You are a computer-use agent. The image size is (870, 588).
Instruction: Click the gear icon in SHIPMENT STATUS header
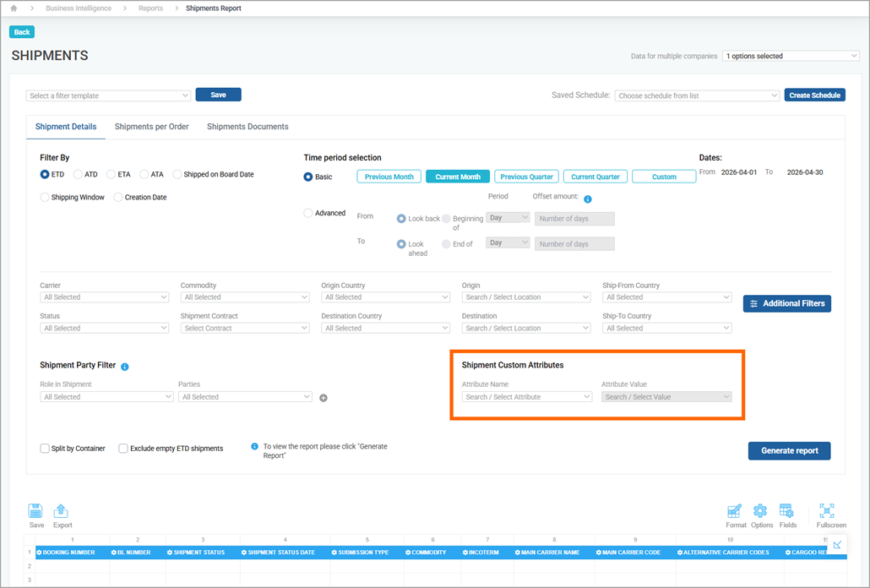[x=171, y=553]
